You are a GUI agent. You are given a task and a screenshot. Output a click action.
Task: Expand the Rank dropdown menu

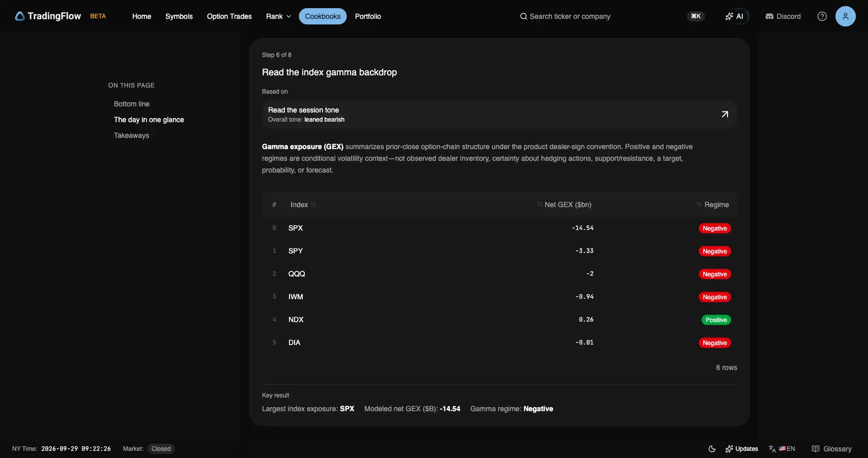[x=278, y=16]
